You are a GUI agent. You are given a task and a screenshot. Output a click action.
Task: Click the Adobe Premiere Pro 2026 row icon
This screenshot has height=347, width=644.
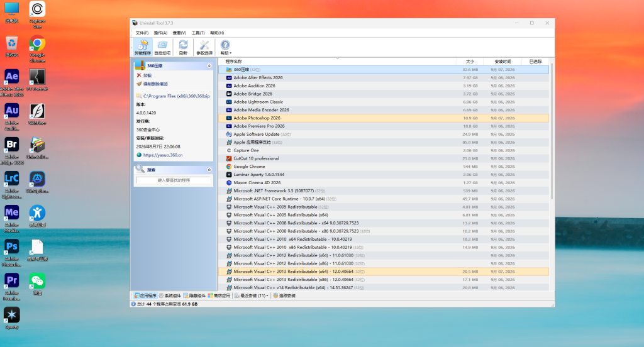pos(229,126)
